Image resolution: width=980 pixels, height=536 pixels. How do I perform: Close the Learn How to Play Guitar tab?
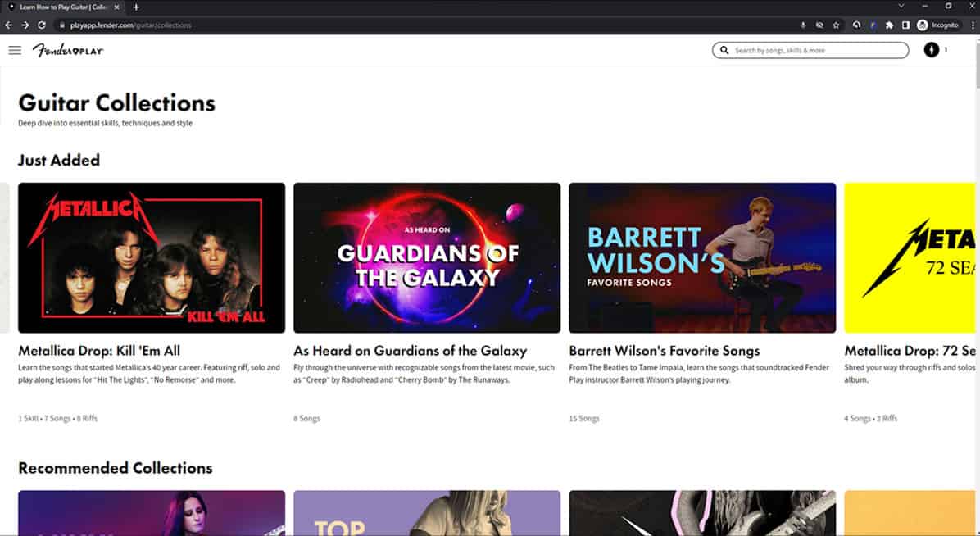click(x=116, y=7)
